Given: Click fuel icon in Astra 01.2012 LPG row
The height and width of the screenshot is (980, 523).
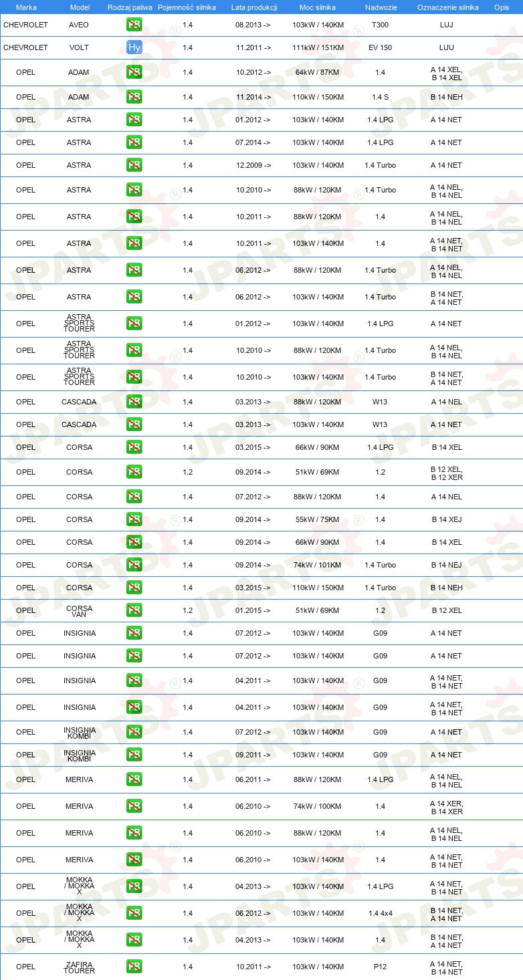Looking at the screenshot, I should [134, 120].
